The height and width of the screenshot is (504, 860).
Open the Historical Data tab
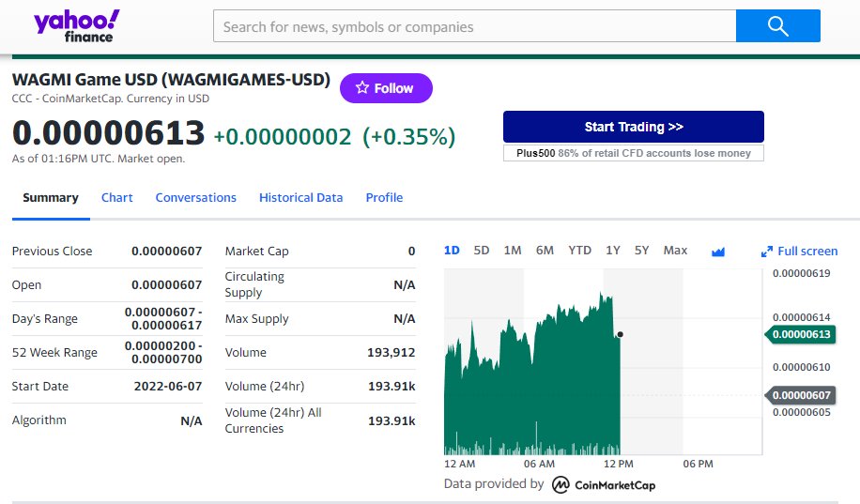(x=301, y=197)
